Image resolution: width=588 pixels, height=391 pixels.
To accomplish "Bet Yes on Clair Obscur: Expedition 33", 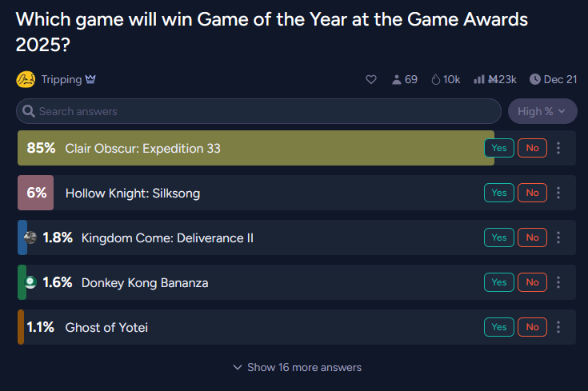I will pos(499,148).
